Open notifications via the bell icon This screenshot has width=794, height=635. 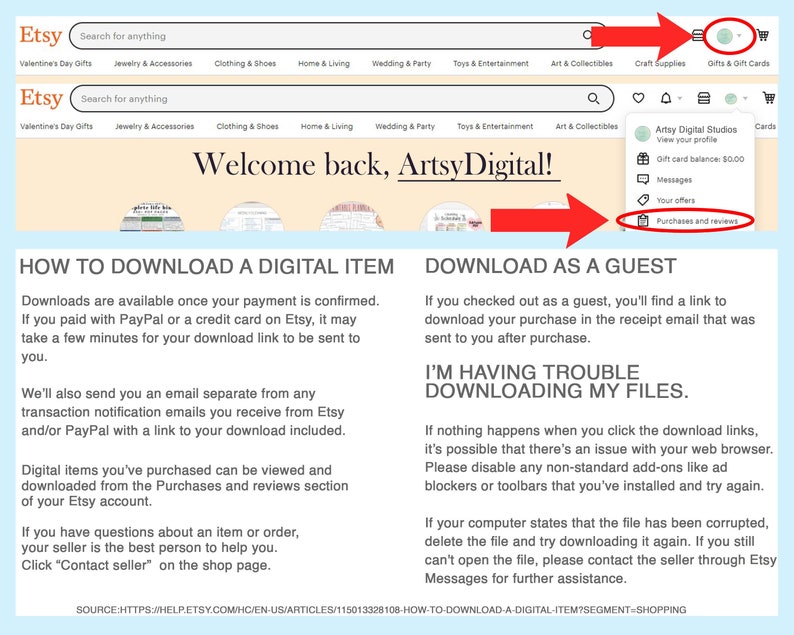tap(666, 98)
